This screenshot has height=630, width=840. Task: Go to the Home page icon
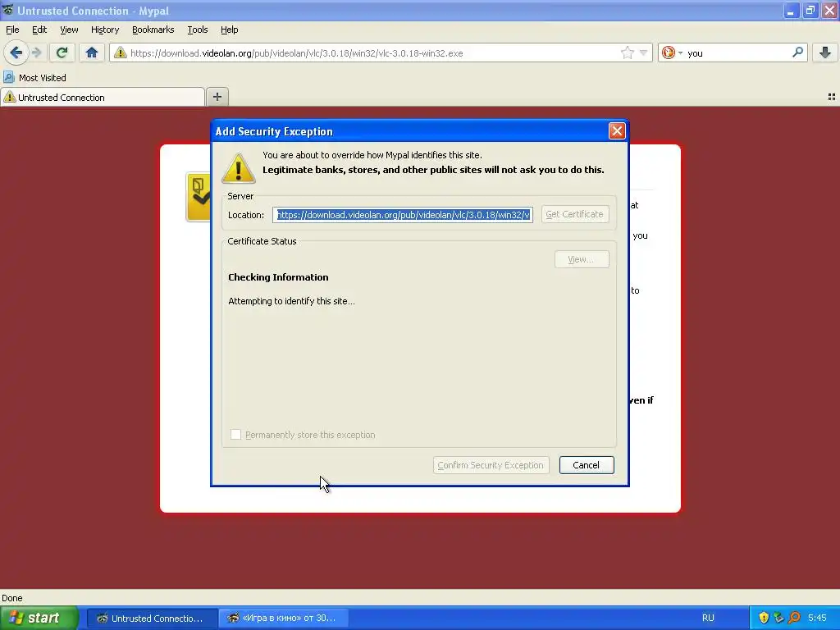click(x=92, y=52)
